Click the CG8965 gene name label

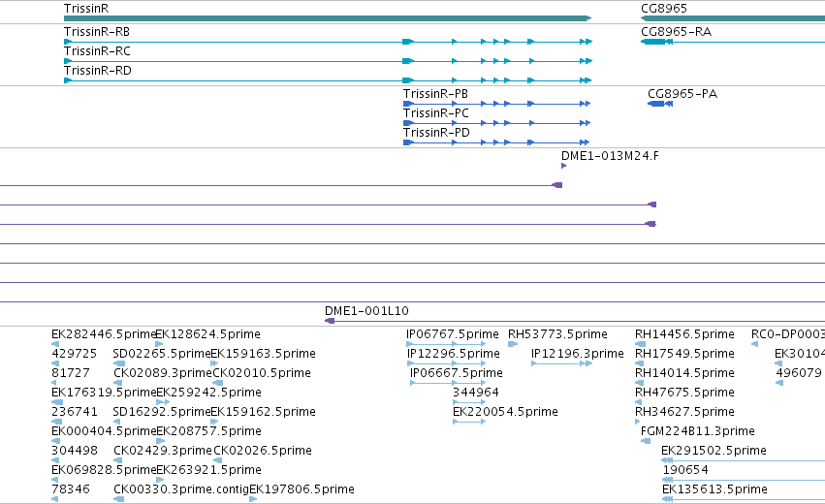point(664,9)
